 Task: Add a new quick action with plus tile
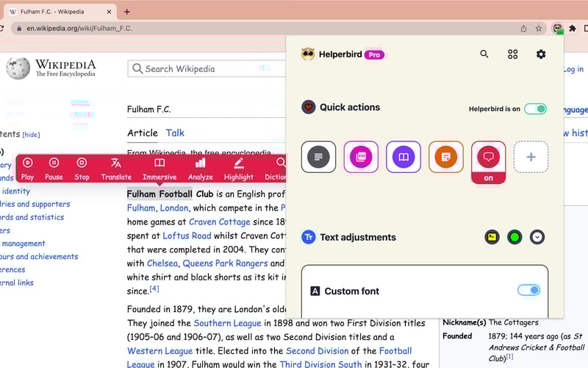click(531, 157)
